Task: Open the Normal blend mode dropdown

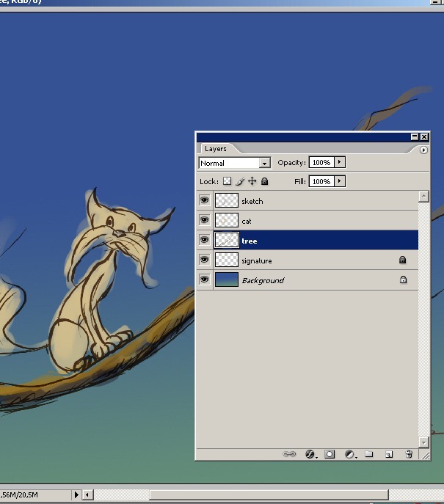Action: click(x=235, y=163)
